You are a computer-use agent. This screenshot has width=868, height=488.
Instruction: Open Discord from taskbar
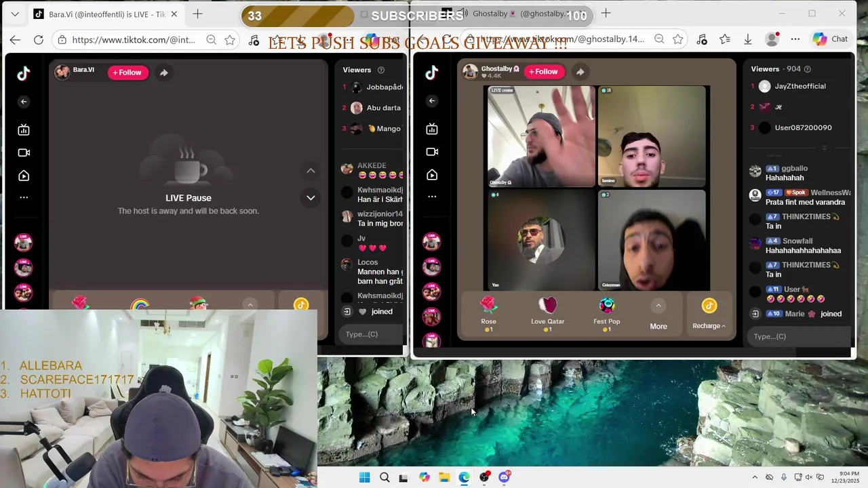point(504,477)
